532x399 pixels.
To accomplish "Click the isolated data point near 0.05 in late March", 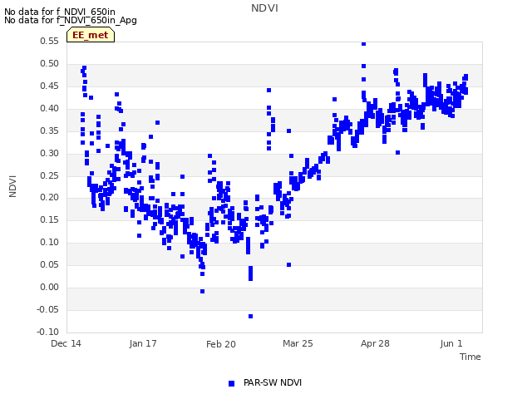I will click(288, 264).
